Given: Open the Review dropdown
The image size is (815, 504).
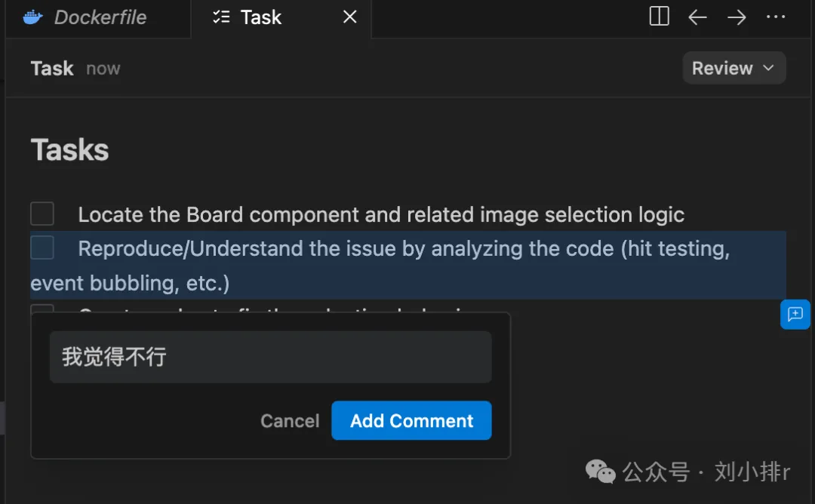Looking at the screenshot, I should tap(733, 68).
